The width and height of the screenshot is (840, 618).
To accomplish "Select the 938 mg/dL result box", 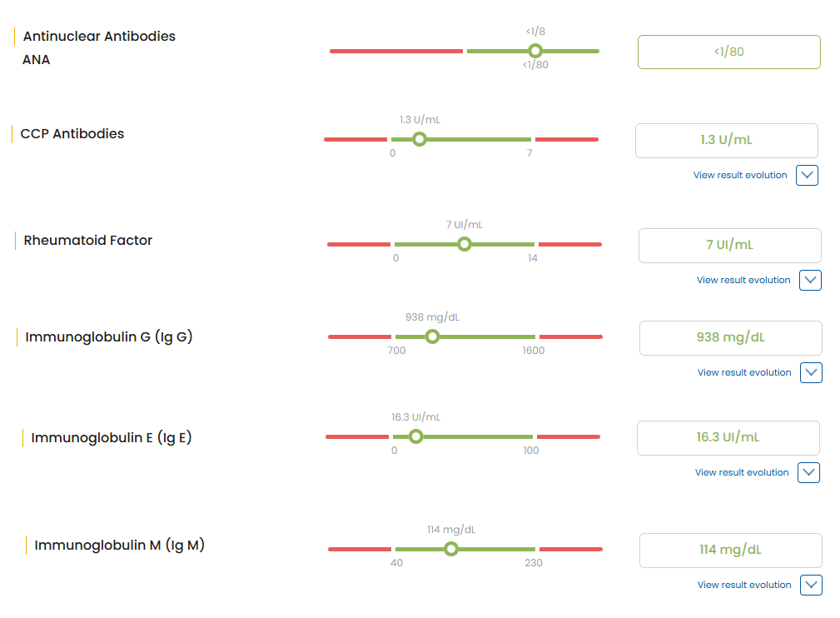I will point(730,337).
